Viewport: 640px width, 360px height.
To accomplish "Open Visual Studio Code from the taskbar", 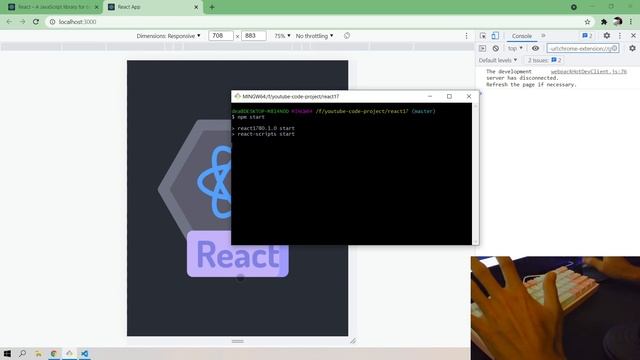I will (x=84, y=353).
